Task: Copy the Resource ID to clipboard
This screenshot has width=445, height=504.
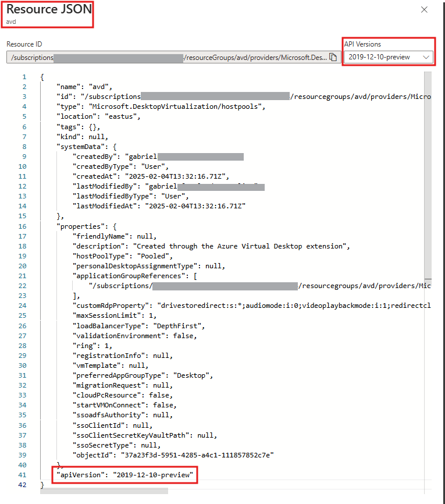Action: tap(333, 57)
